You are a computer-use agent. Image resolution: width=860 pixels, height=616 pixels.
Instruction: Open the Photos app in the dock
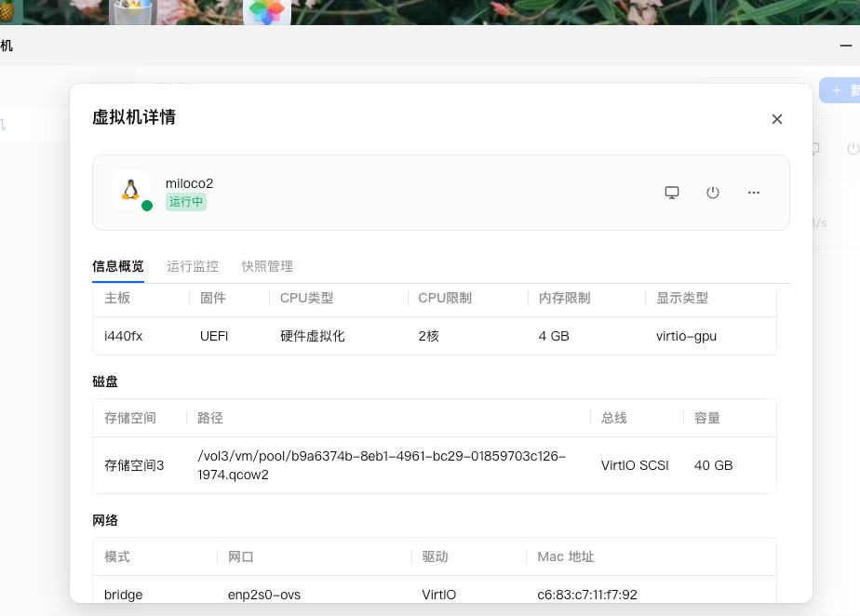267,11
